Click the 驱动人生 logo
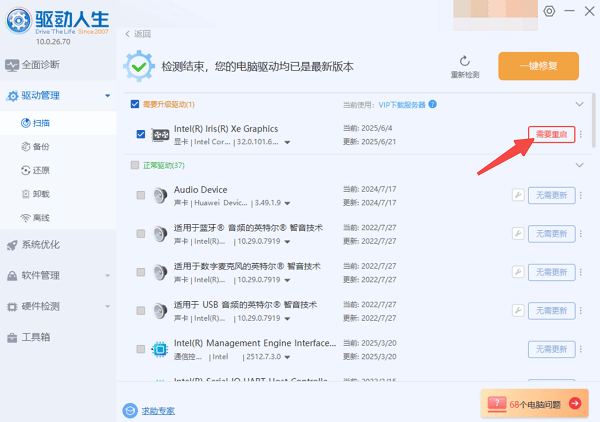The height and width of the screenshot is (422, 600). coord(57,21)
